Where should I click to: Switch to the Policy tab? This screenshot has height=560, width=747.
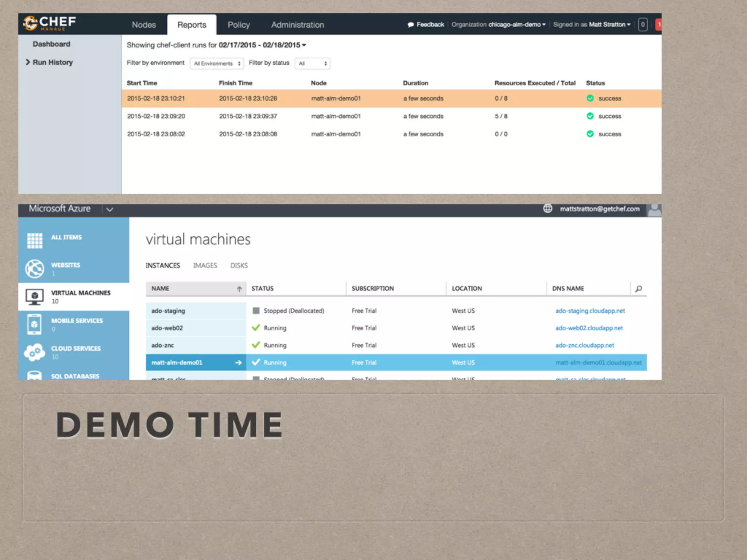239,25
